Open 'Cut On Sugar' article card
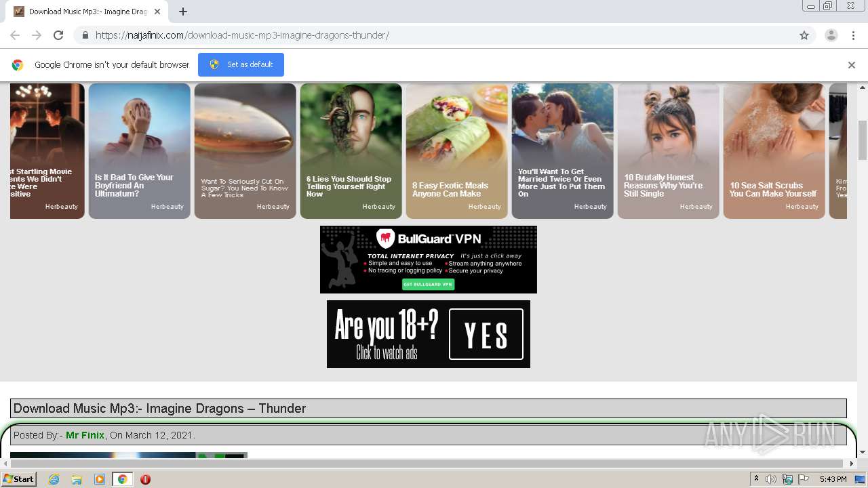The image size is (868, 488). (x=245, y=151)
